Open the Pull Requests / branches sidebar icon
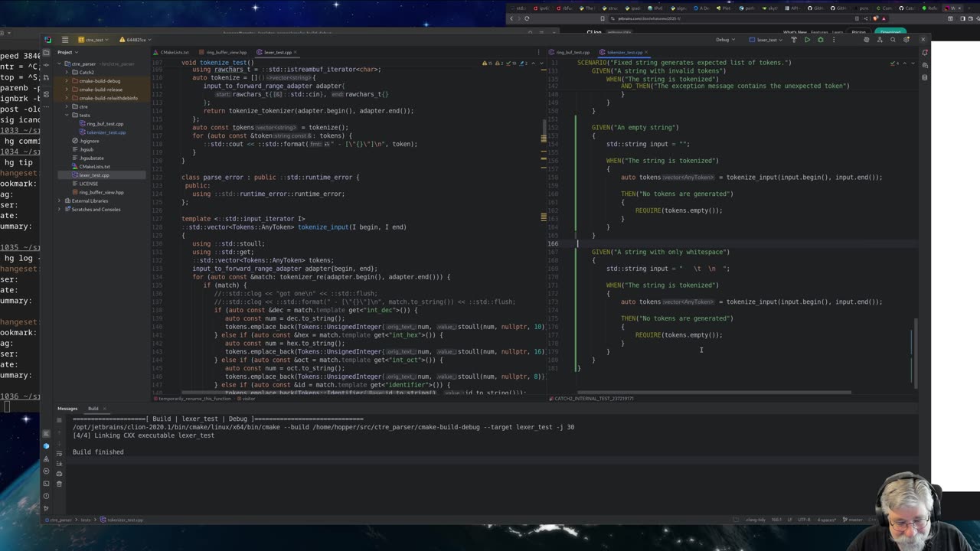Image resolution: width=980 pixels, height=551 pixels. point(46,77)
